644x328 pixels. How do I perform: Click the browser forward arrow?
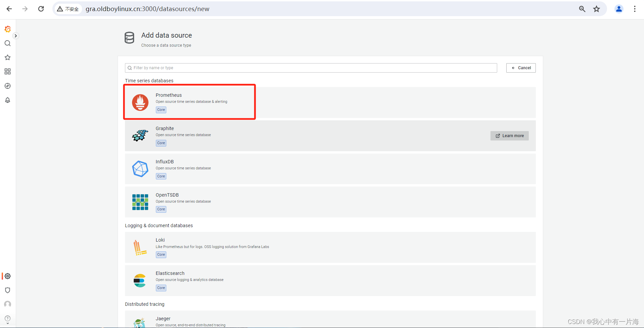[25, 9]
